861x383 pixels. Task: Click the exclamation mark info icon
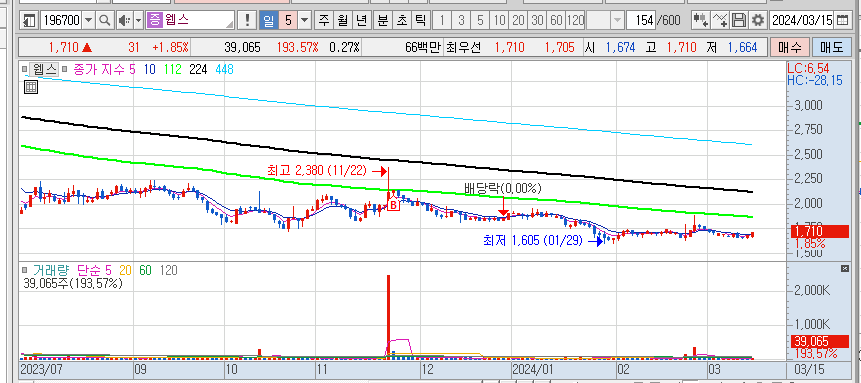(248, 21)
